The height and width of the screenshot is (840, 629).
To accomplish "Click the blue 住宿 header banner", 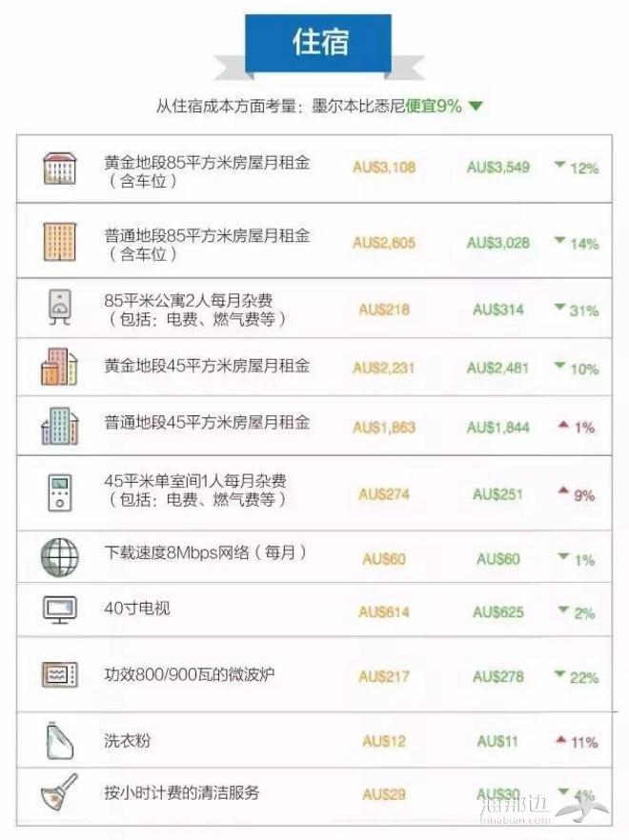I will [318, 44].
